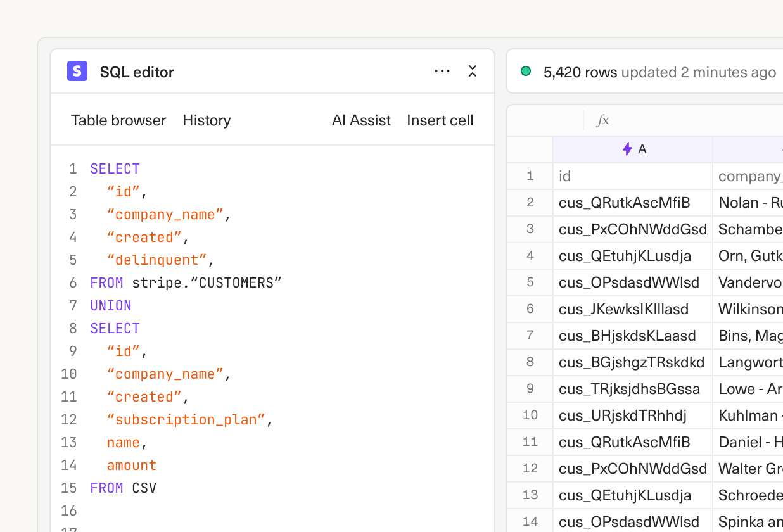Click the 5,420 rows status readout

[580, 72]
